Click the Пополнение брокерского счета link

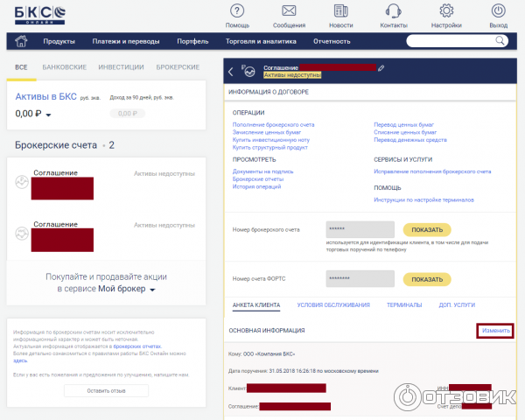click(273, 125)
